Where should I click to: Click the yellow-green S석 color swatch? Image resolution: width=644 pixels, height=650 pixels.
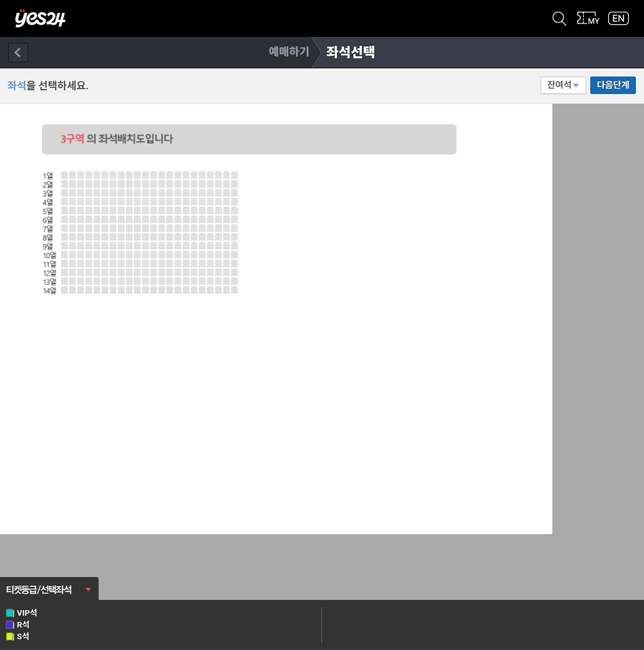coord(10,637)
